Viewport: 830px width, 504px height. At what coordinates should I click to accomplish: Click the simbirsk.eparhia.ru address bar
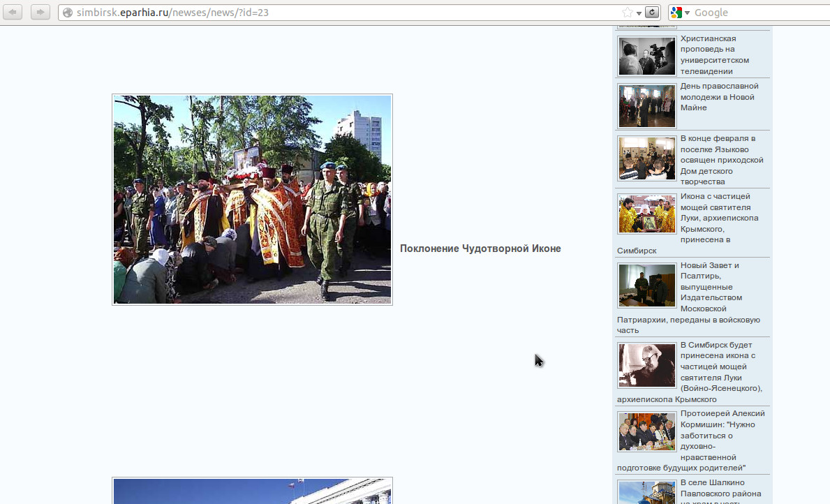(x=335, y=13)
